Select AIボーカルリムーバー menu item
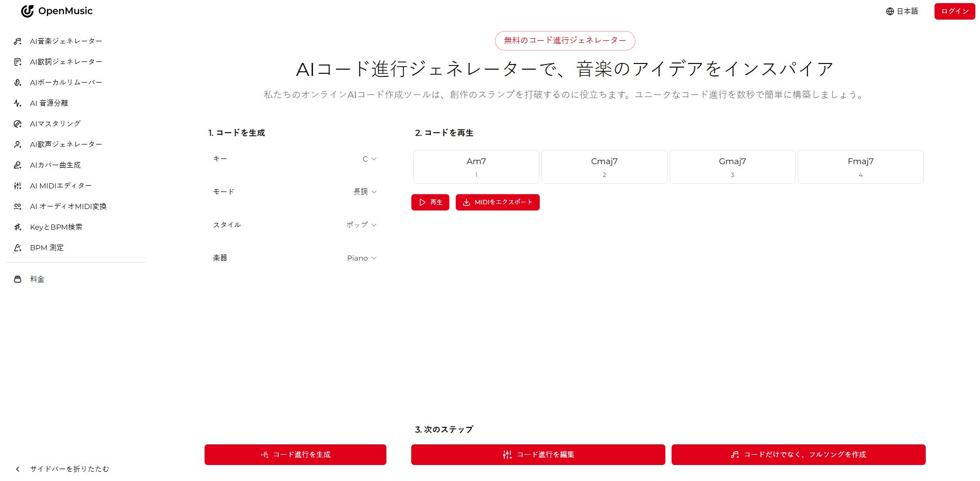 66,83
